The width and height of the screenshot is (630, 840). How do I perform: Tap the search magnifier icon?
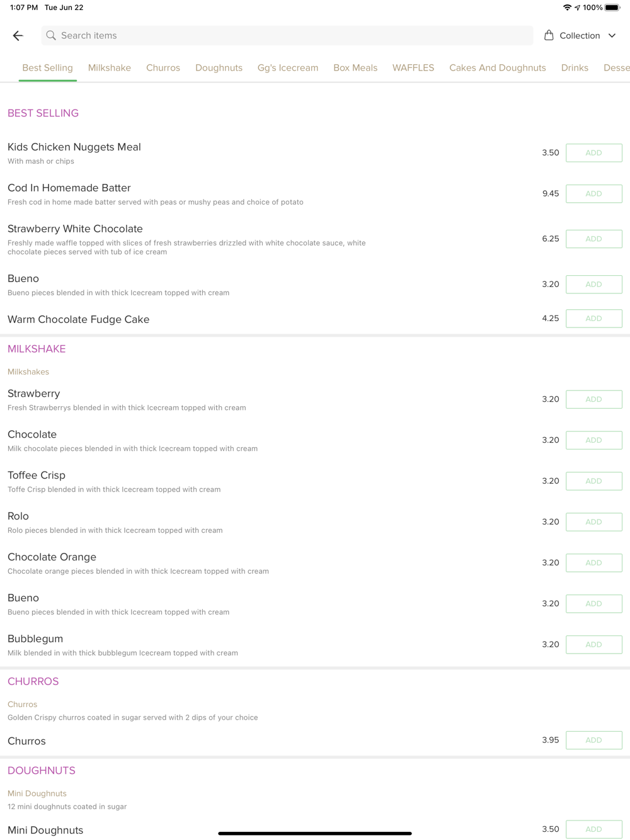pyautogui.click(x=51, y=36)
